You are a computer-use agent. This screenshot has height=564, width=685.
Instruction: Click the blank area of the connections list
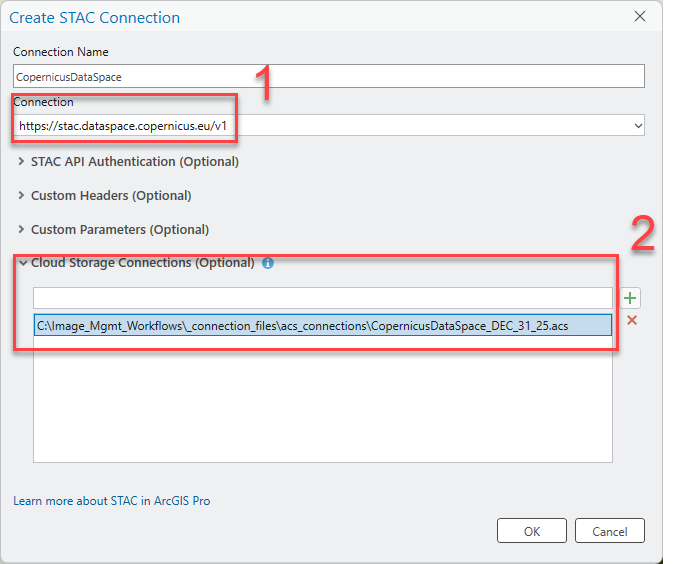322,400
